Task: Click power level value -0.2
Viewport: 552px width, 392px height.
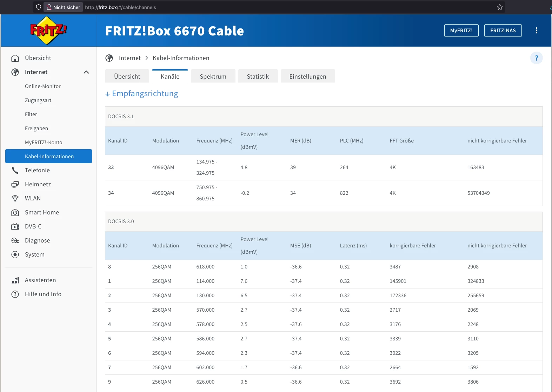Action: 245,193
